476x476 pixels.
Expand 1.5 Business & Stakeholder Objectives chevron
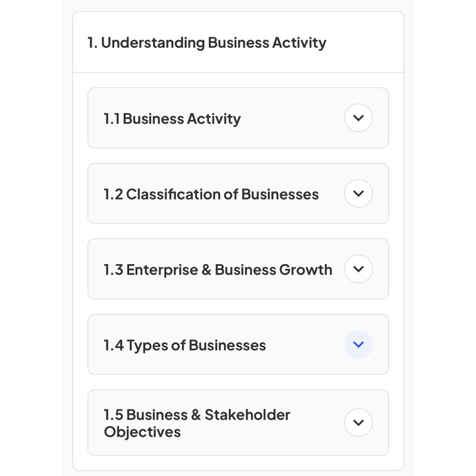click(x=358, y=422)
